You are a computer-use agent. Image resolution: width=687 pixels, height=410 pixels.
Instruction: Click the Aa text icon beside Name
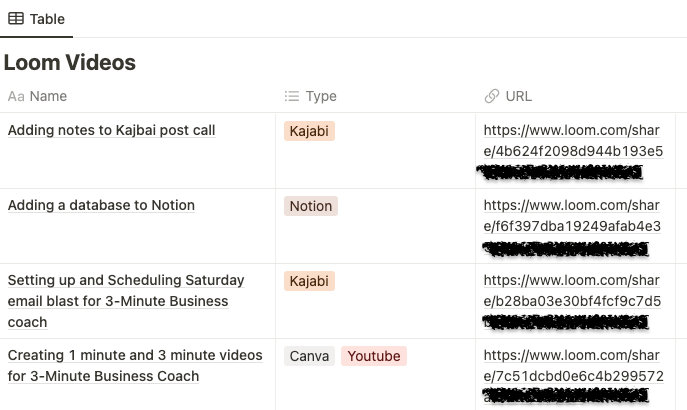click(x=16, y=97)
